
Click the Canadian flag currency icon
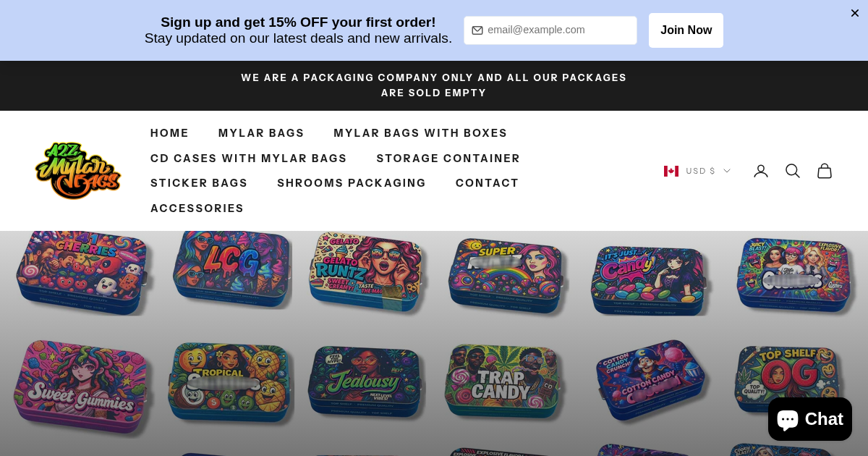point(671,171)
